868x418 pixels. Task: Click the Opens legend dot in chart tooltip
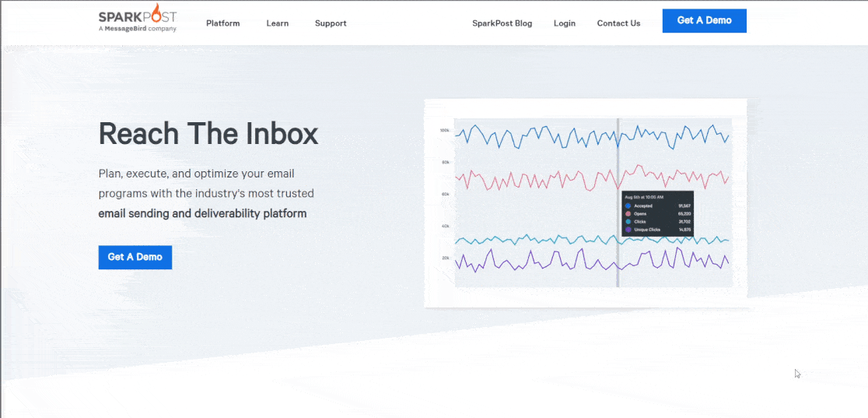tap(628, 214)
